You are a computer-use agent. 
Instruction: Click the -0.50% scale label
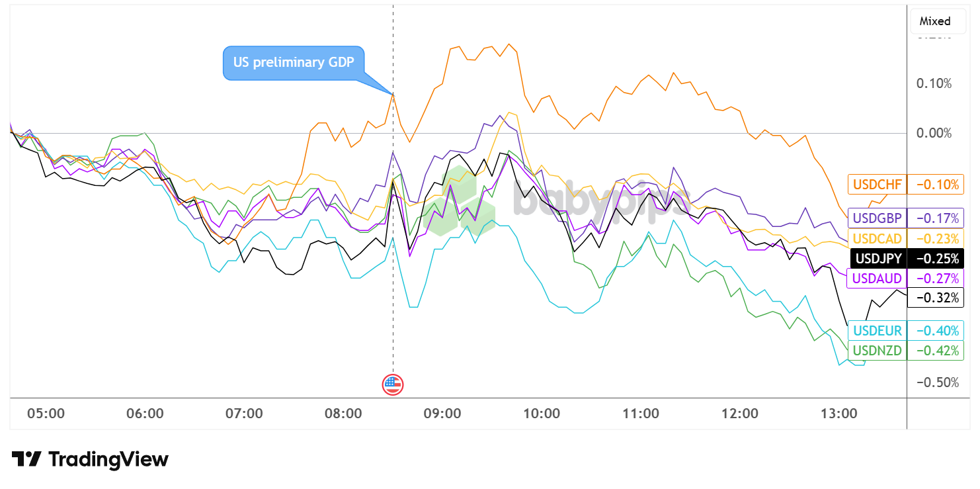[x=934, y=382]
